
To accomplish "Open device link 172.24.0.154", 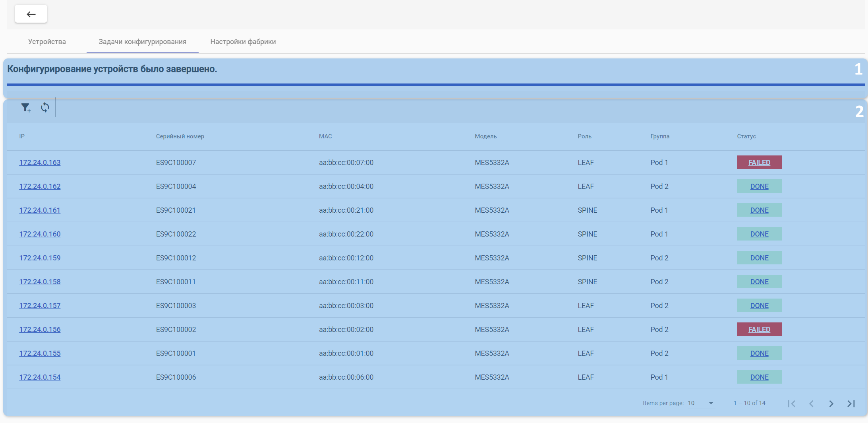I will click(40, 377).
